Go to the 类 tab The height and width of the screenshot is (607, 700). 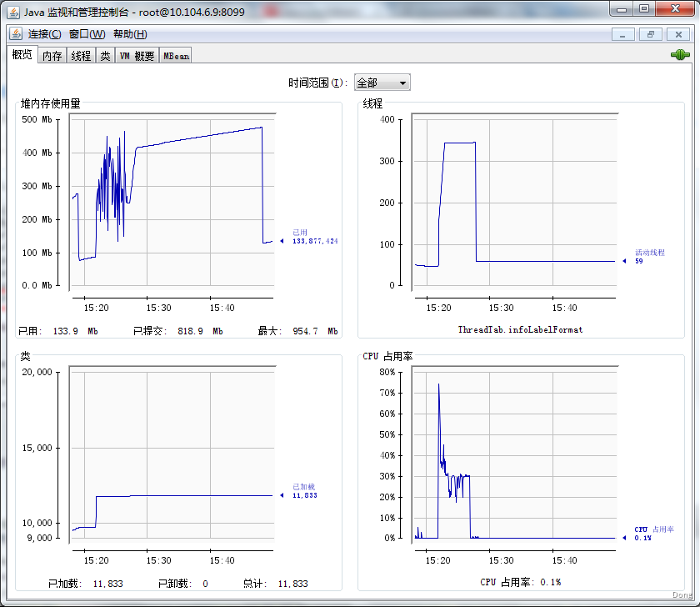pyautogui.click(x=105, y=56)
